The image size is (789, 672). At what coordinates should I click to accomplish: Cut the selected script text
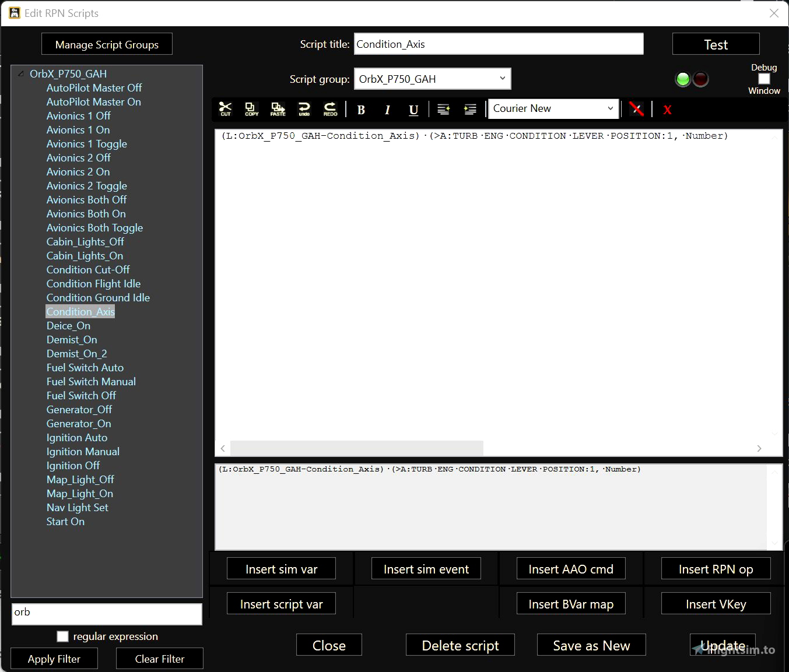tap(225, 109)
